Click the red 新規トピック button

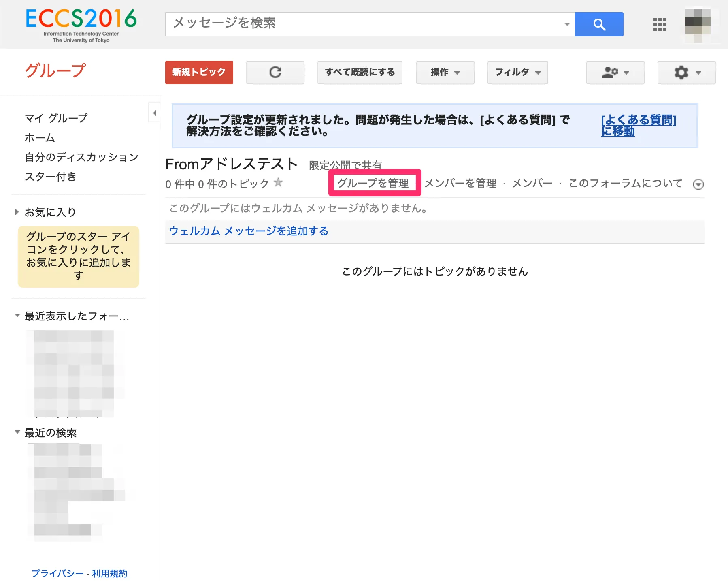tap(199, 73)
